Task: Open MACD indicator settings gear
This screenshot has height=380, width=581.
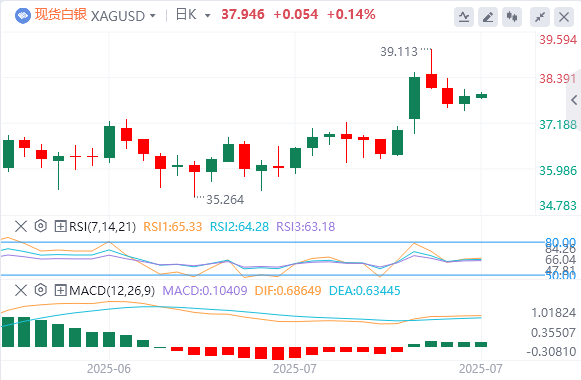Action: pos(41,290)
